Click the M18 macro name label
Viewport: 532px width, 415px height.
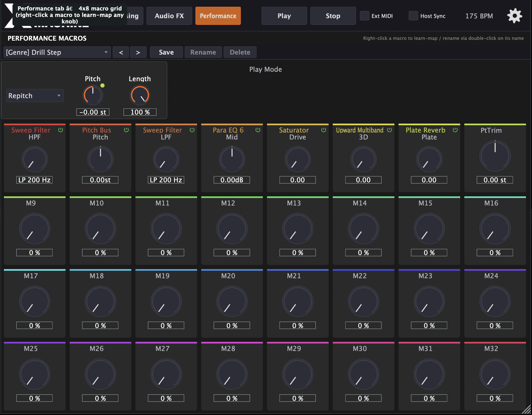(x=97, y=276)
